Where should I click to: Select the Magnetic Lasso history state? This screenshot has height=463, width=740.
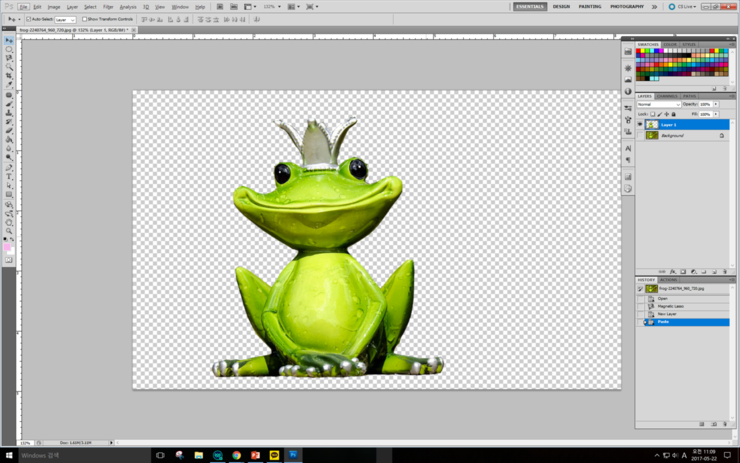point(671,306)
